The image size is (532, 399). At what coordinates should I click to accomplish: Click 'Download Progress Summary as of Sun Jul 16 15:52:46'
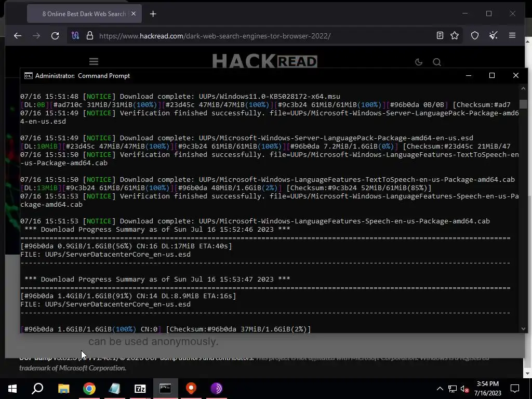click(157, 229)
